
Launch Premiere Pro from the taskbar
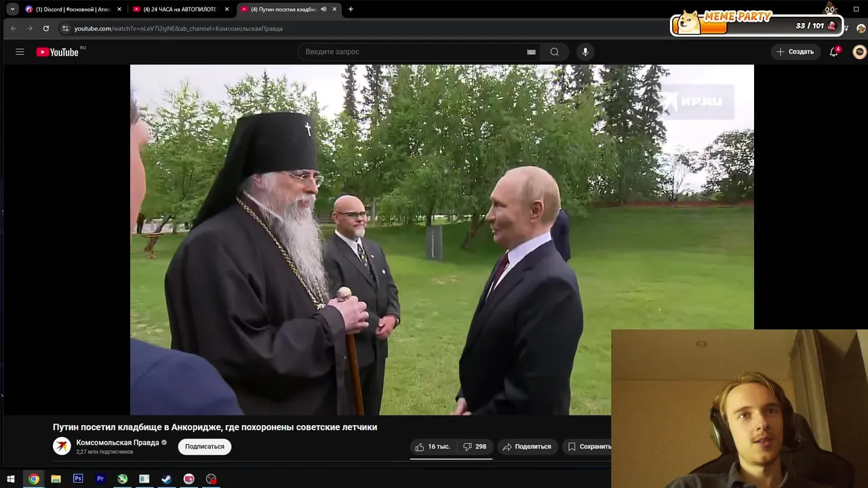[100, 479]
